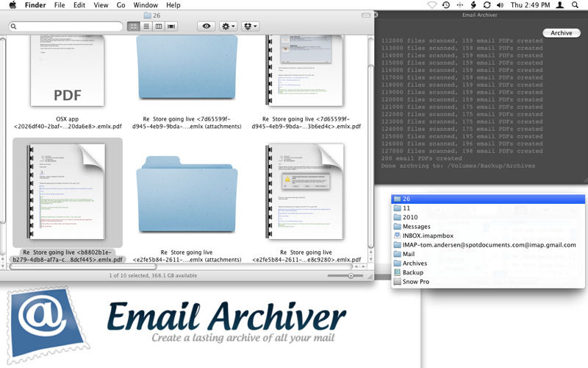Screen dimensions: 588x368
Task: Focus the Finder search field
Action: (x=66, y=26)
